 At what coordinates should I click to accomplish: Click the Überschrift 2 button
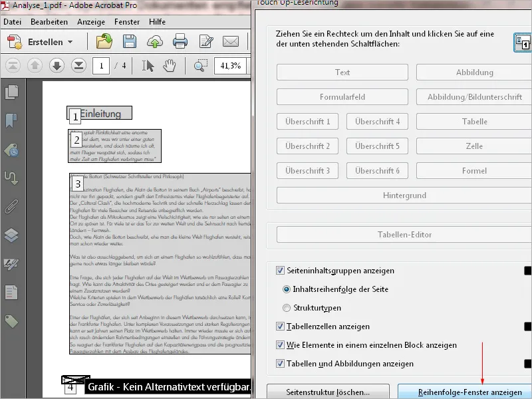307,146
